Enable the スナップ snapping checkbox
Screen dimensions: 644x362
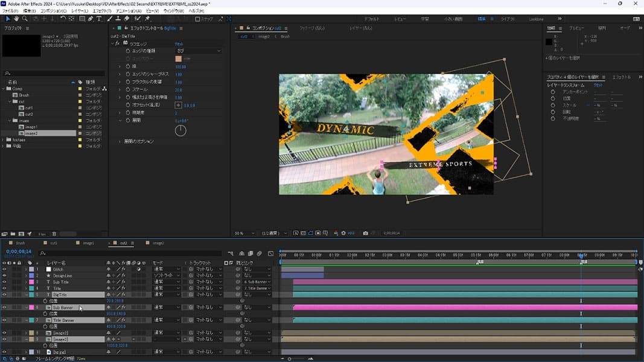197,19
